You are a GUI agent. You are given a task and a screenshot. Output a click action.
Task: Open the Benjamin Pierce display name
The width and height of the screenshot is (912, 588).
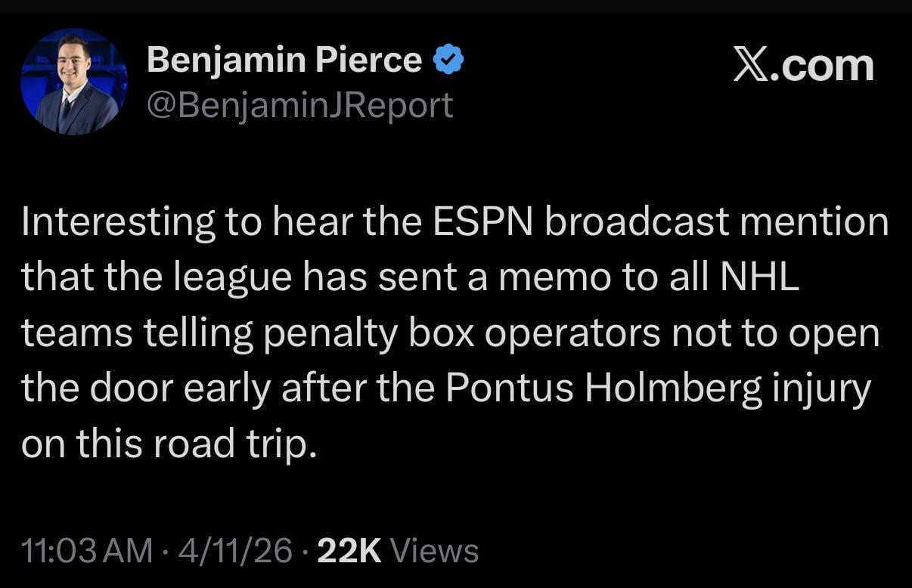tap(284, 60)
